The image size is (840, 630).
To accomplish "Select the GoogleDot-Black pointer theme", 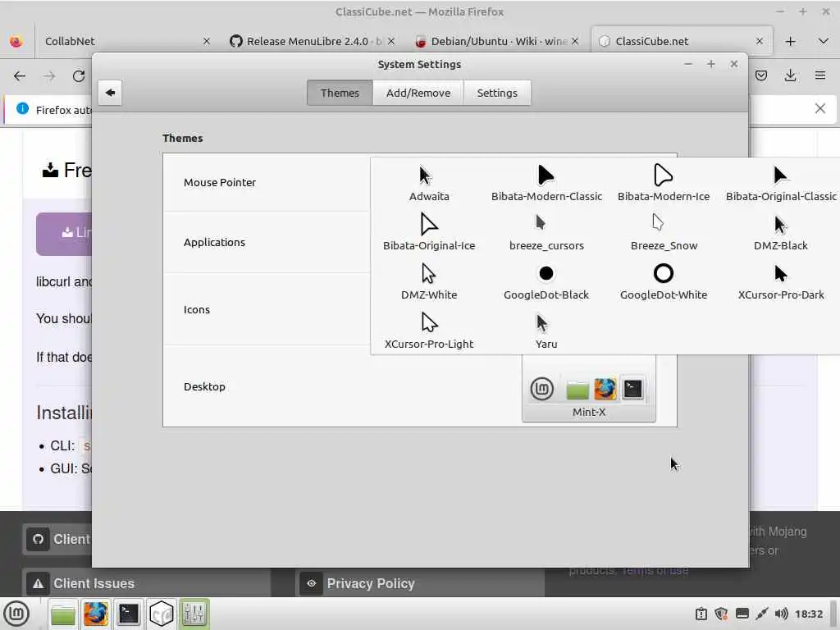I will [546, 282].
